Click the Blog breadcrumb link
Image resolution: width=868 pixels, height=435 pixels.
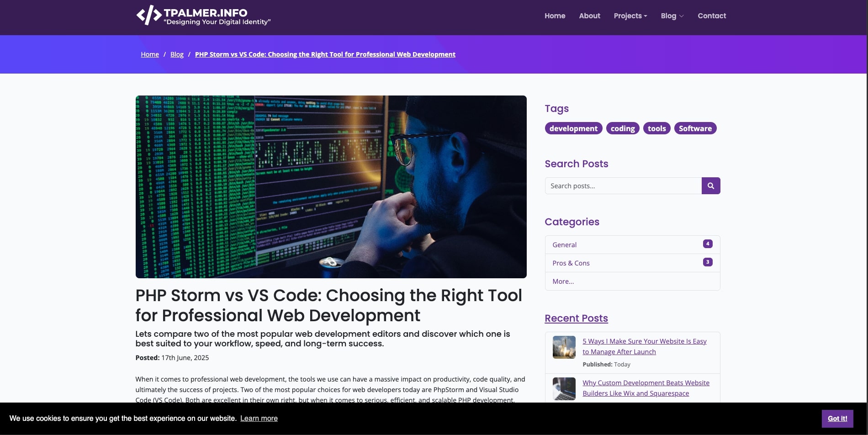click(177, 54)
